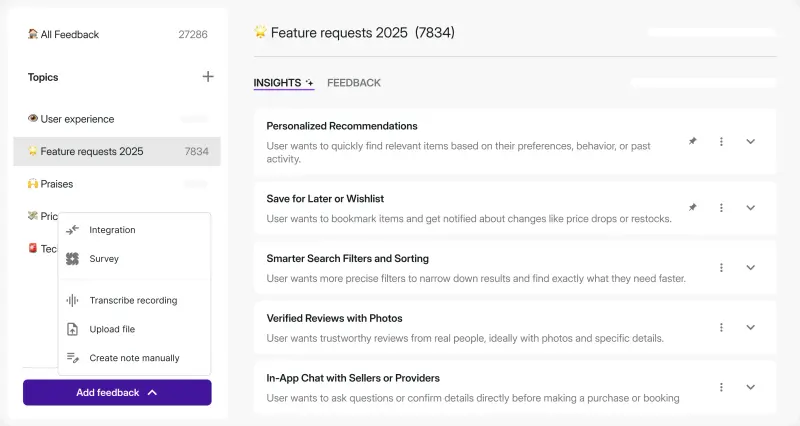Click the Personalized Recommendations title

(342, 126)
